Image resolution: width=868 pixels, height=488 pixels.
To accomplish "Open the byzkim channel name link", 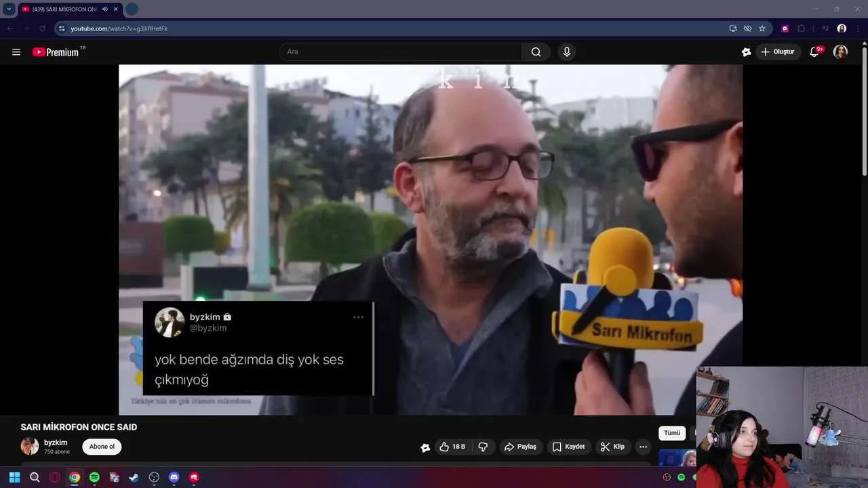I will click(x=56, y=443).
